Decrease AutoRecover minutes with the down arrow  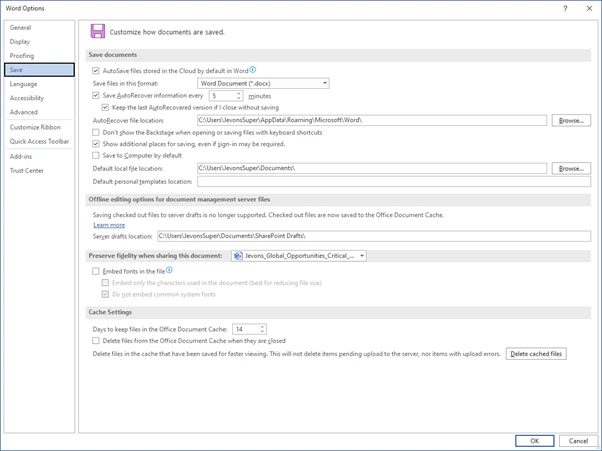238,98
